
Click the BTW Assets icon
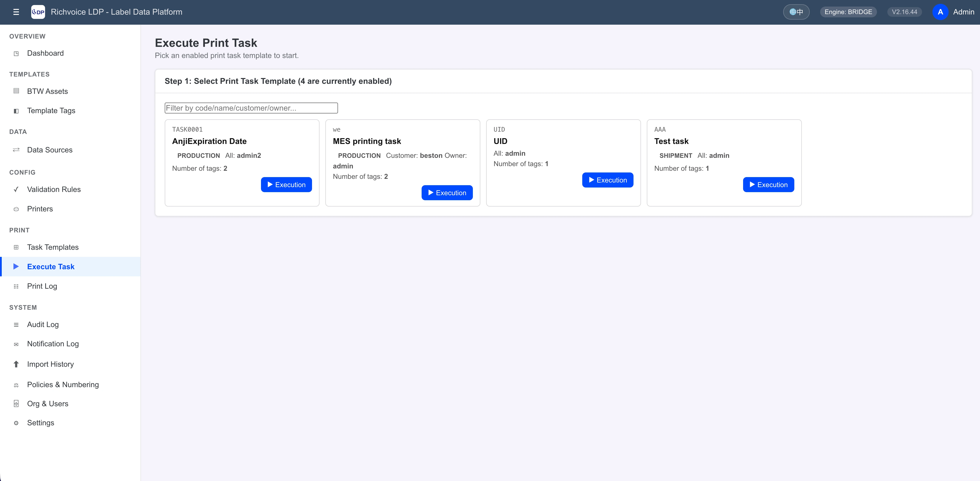pos(16,91)
